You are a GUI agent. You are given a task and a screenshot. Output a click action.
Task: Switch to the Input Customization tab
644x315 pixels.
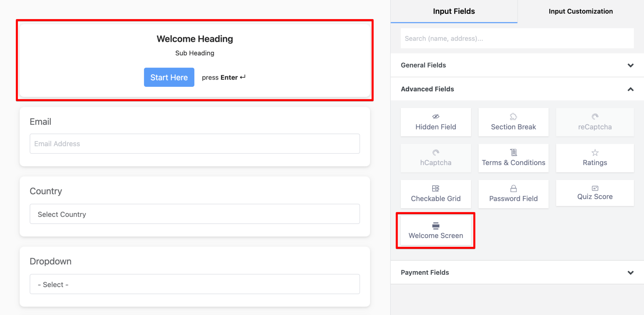[580, 11]
